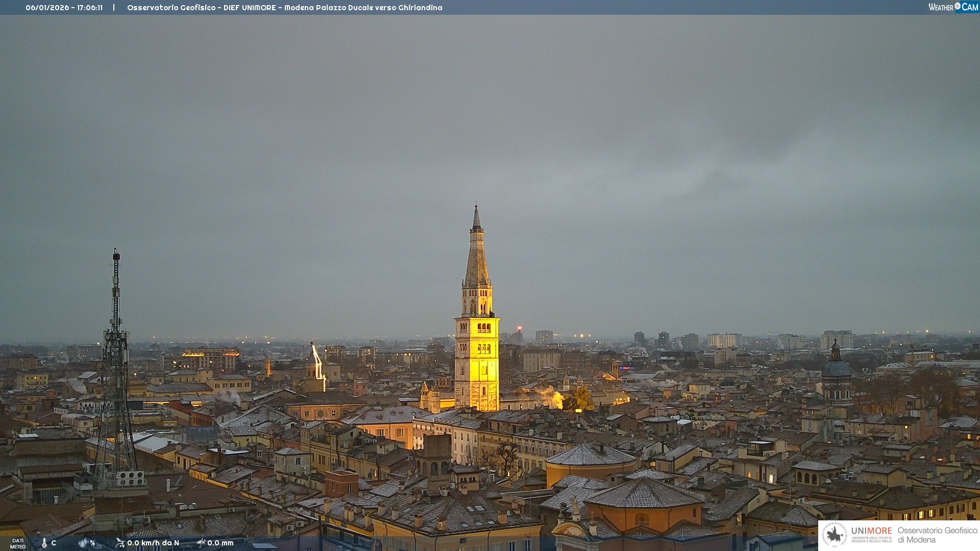
Task: Click the Osservatorio Geofisico di Modena logo text
Action: 937,535
